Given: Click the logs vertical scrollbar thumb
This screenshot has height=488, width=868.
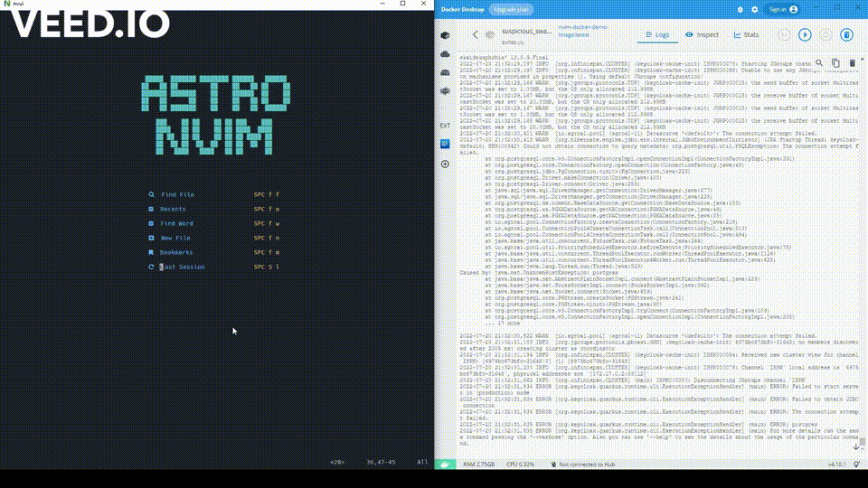Looking at the screenshot, I should [x=862, y=440].
